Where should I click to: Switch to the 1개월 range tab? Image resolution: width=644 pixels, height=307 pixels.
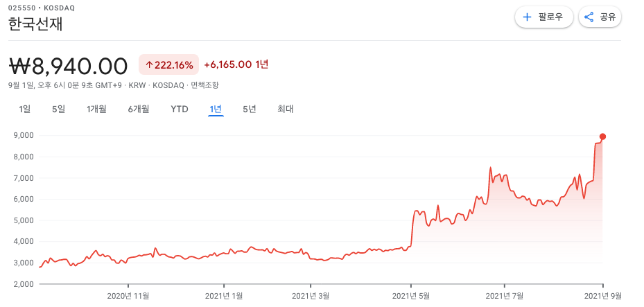(96, 109)
